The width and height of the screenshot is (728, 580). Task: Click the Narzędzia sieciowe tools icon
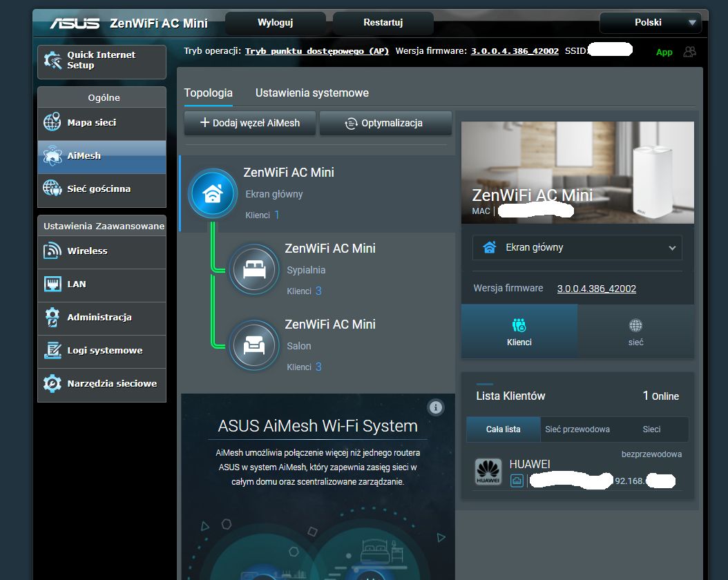coord(52,383)
